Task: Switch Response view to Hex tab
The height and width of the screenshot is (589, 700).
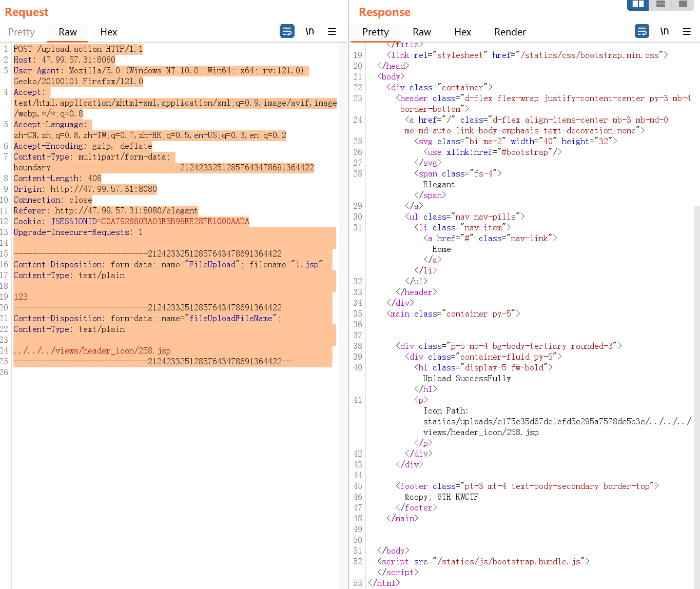Action: [462, 32]
